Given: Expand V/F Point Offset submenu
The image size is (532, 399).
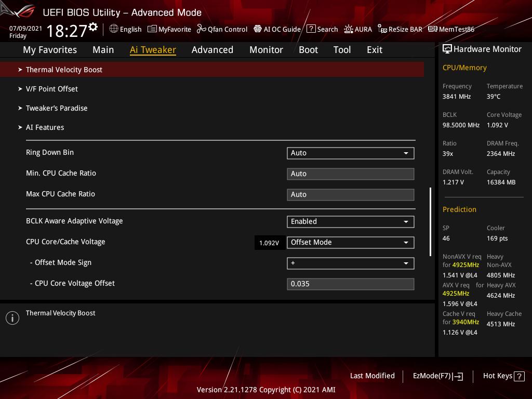Looking at the screenshot, I should click(x=52, y=89).
